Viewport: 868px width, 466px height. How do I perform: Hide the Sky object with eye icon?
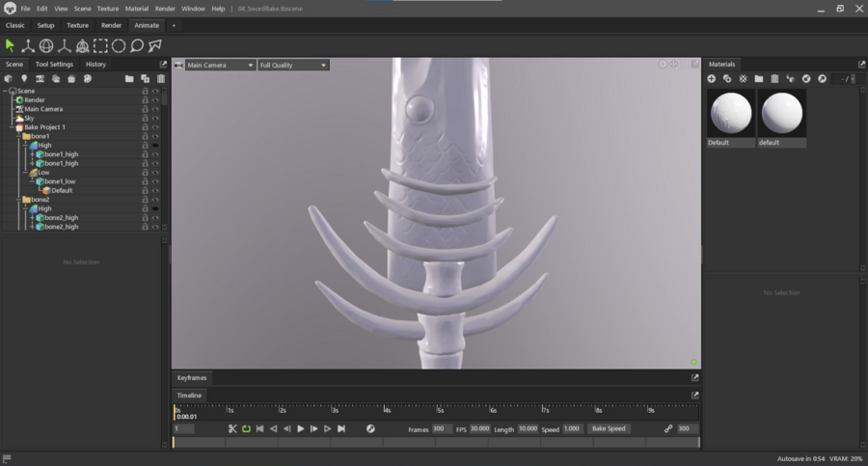click(x=155, y=118)
